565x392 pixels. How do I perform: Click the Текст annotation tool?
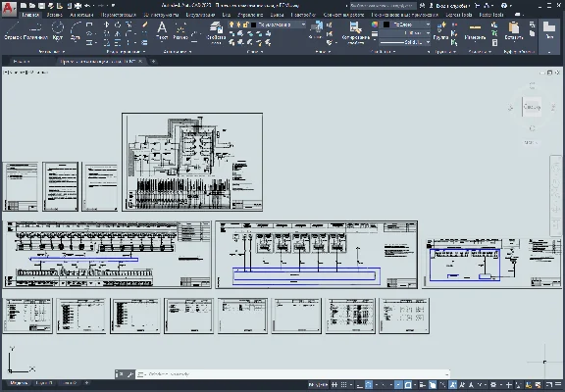point(162,31)
